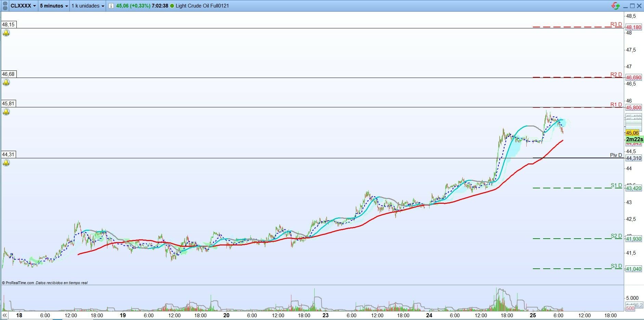
Task: Click the chart link group icon
Action: (4, 6)
